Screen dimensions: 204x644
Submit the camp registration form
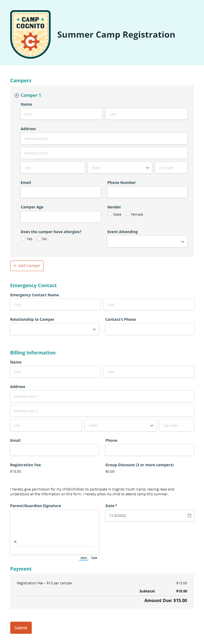(x=21, y=628)
